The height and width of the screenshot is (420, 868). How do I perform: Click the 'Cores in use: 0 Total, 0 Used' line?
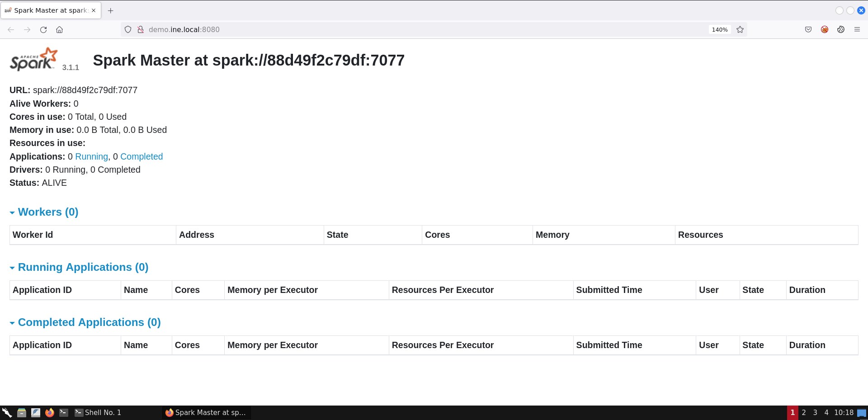click(x=68, y=117)
